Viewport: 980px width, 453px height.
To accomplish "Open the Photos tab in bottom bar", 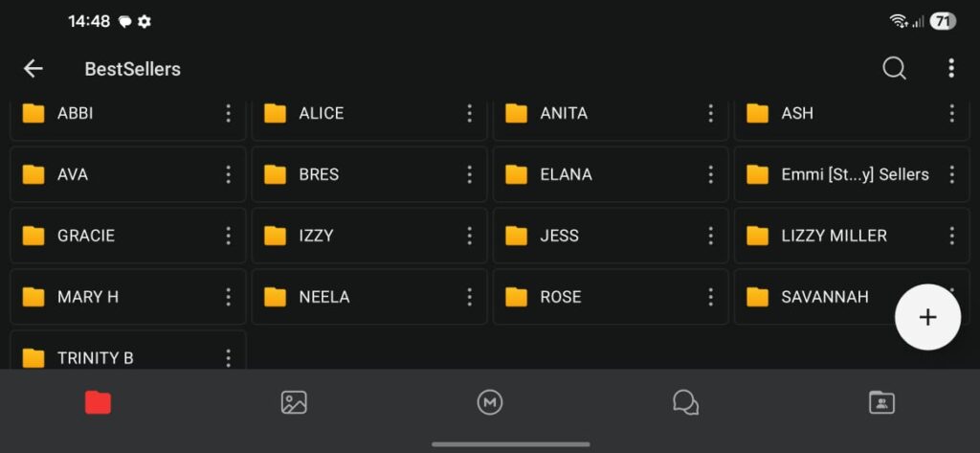I will [294, 402].
